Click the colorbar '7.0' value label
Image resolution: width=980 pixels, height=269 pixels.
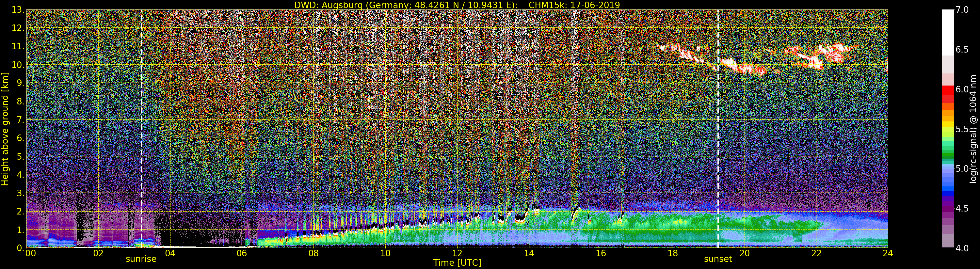pos(962,10)
